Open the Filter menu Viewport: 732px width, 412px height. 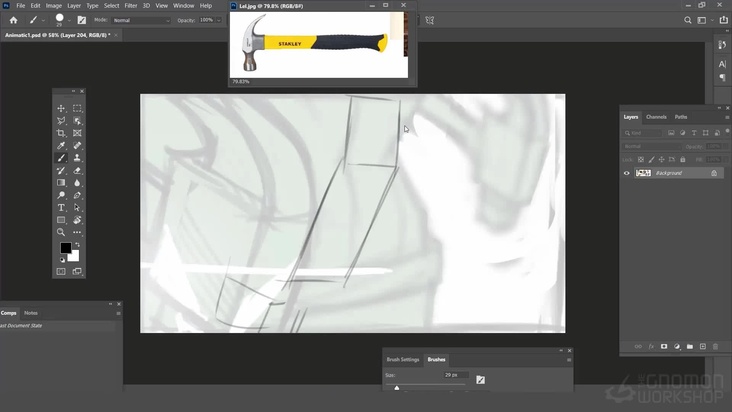pos(131,6)
